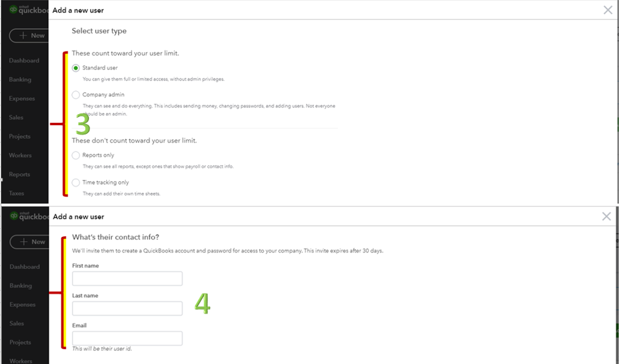Select the Standard user radio option
The image size is (620, 364).
point(76,68)
